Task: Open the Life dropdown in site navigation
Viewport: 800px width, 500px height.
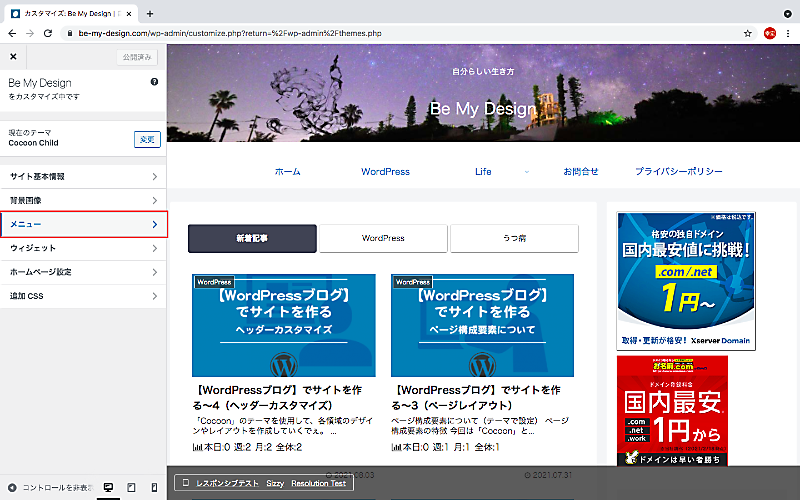Action: point(484,171)
